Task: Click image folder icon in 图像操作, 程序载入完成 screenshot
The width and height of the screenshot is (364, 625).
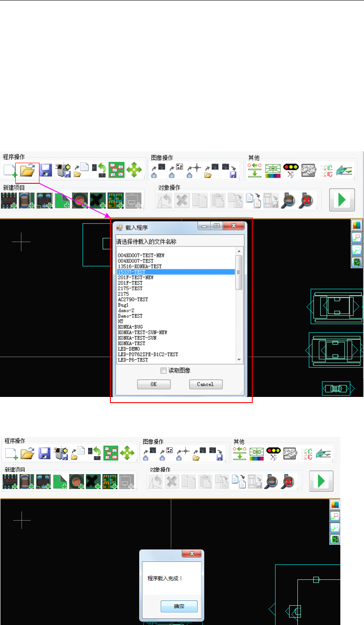Action: pos(200,454)
